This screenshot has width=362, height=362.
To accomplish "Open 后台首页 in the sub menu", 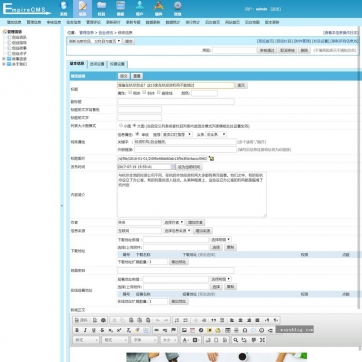I will coord(212,22).
